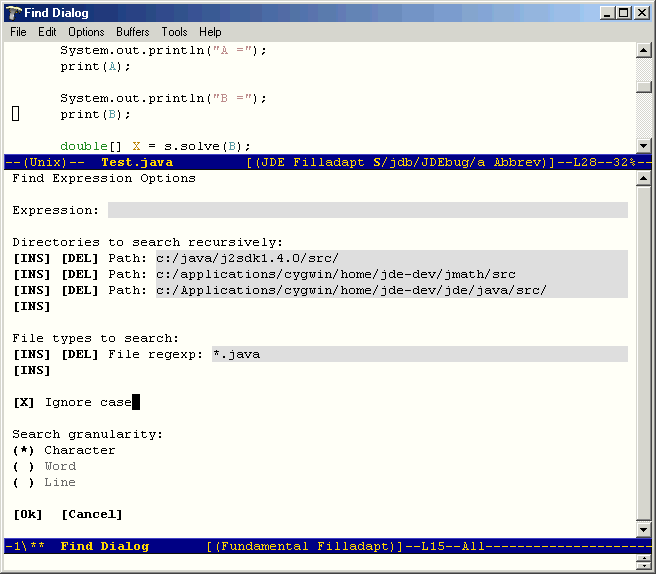This screenshot has width=656, height=574.
Task: Edit the *.java file regexp field
Action: (x=419, y=354)
